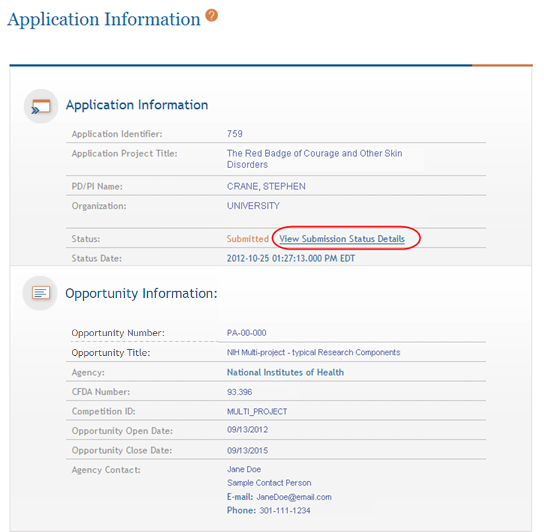Click the 'Agency Contact:' label
544x532 pixels.
coord(106,470)
